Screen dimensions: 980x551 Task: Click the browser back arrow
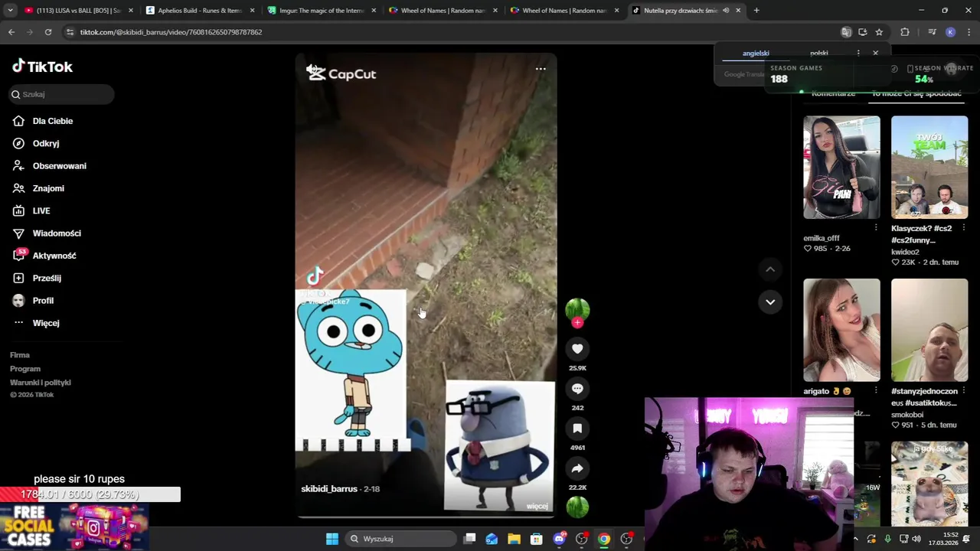(11, 32)
